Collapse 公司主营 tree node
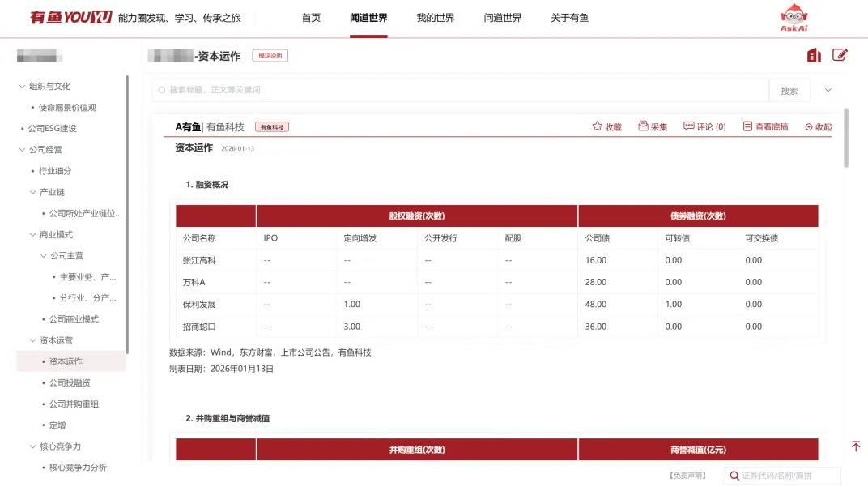Image resolution: width=868 pixels, height=487 pixels. pyautogui.click(x=43, y=256)
